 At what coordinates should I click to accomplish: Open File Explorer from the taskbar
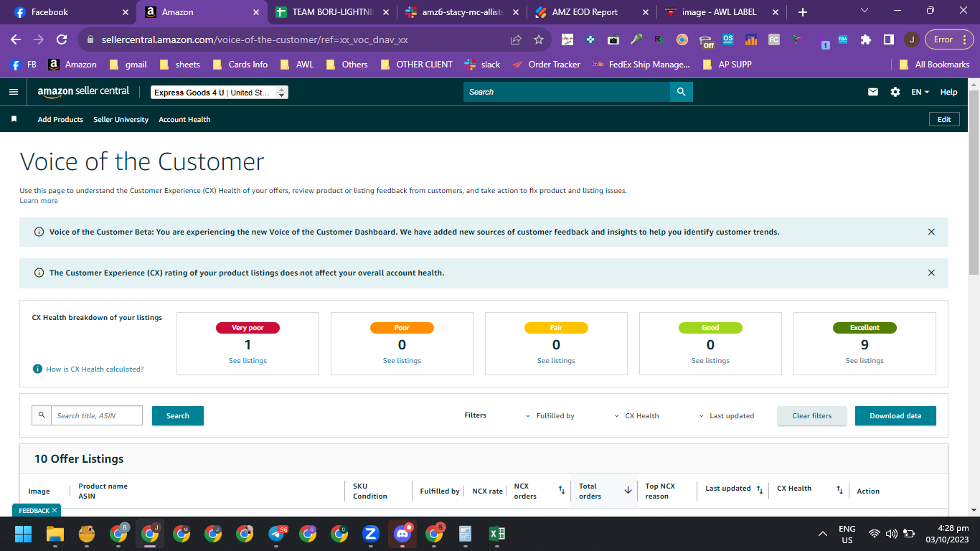tap(55, 534)
